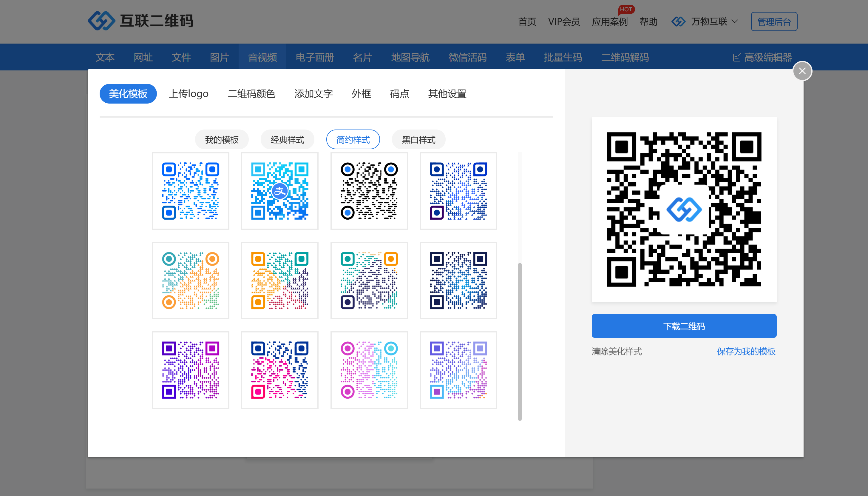The width and height of the screenshot is (868, 496).
Task: Expand the 万物互联 account dropdown arrow
Action: (x=735, y=21)
